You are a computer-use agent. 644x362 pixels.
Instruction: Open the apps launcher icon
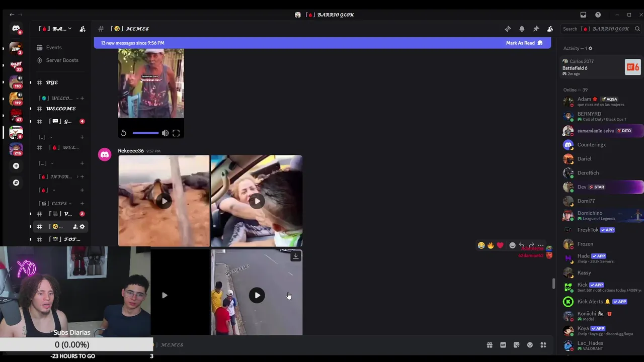[543, 345]
